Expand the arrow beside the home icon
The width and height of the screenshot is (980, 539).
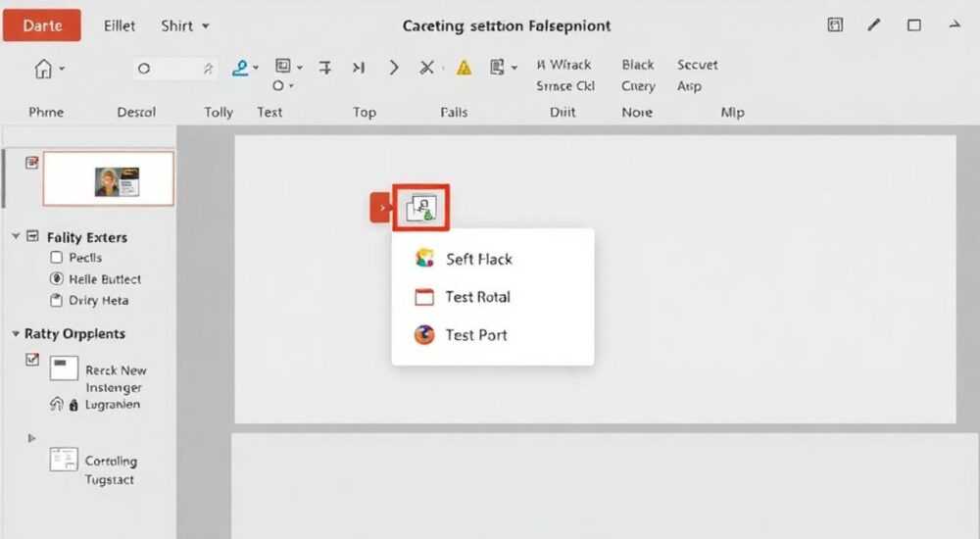click(x=62, y=69)
